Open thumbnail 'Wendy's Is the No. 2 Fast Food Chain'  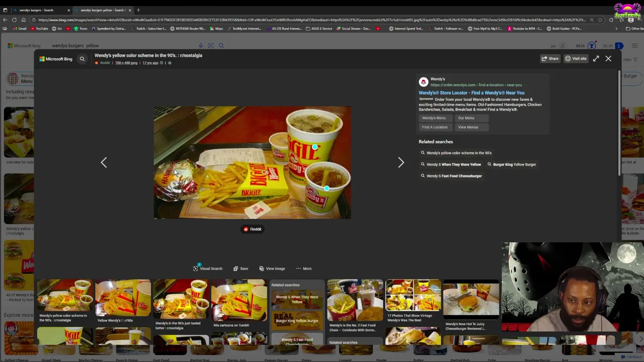(x=355, y=306)
